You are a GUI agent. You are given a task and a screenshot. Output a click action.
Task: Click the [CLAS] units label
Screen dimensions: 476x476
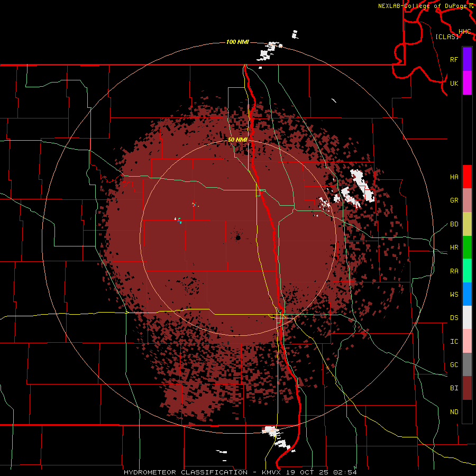447,36
